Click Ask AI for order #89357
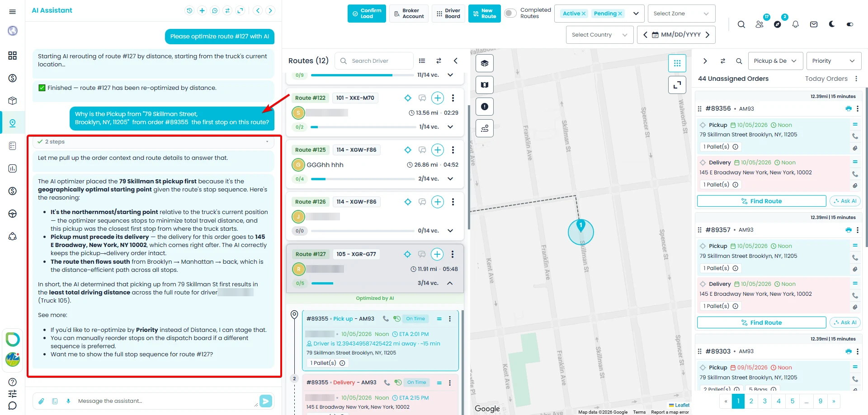 point(845,322)
